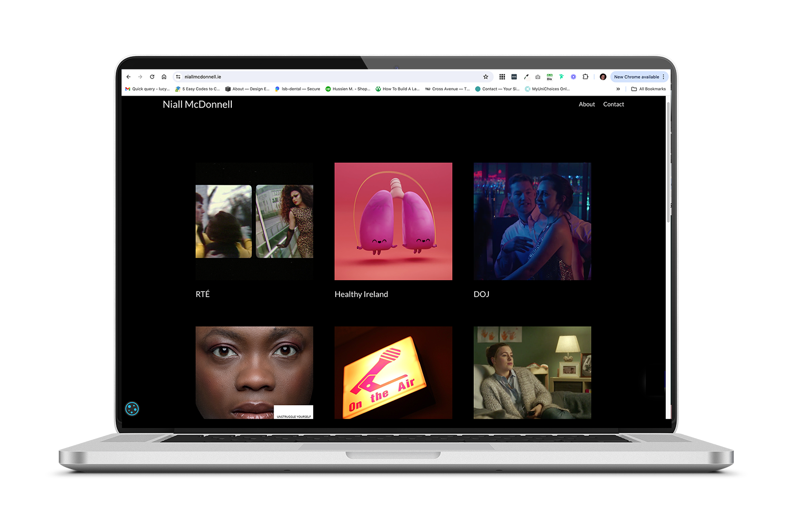Viewport: 792px width, 532px height.
Task: Open Quick query Gmail bookmark
Action: 147,89
